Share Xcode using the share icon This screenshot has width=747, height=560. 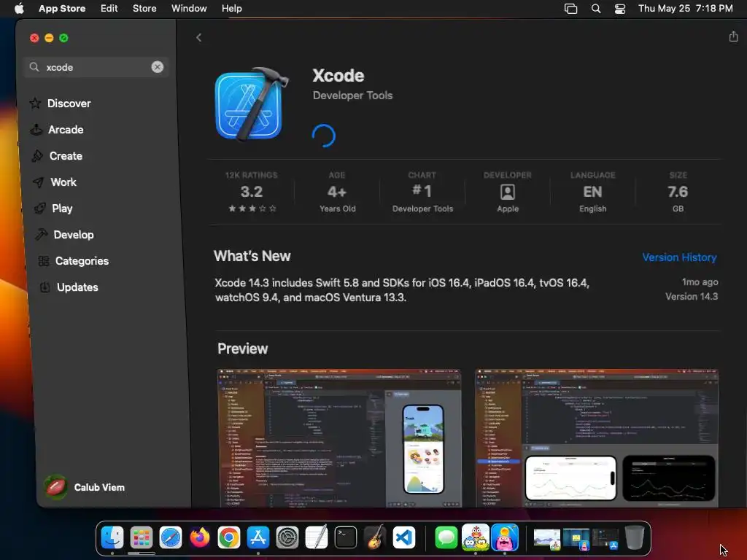(x=733, y=36)
